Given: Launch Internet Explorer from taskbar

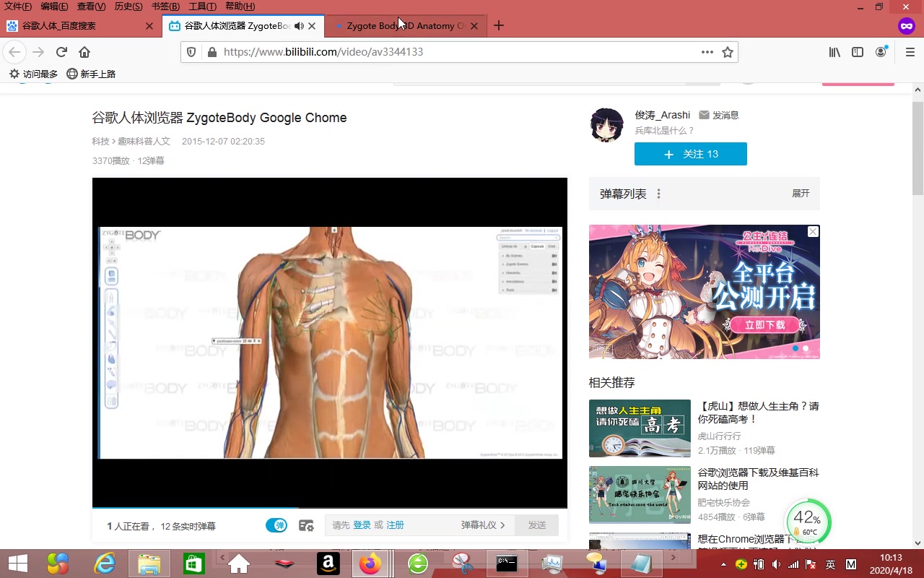Looking at the screenshot, I should click(105, 564).
